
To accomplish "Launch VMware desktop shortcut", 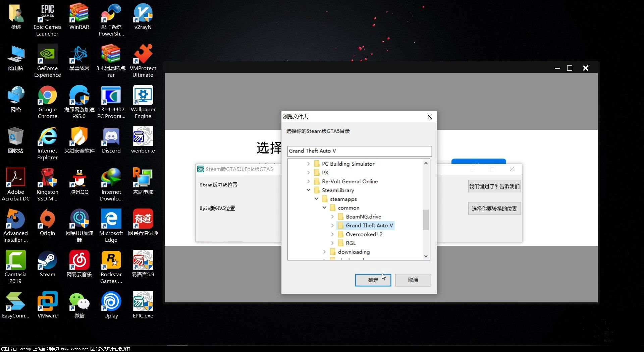I will tap(47, 305).
